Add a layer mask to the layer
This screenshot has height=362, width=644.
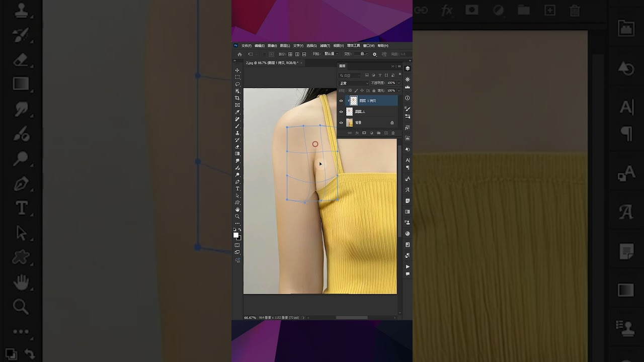[364, 133]
